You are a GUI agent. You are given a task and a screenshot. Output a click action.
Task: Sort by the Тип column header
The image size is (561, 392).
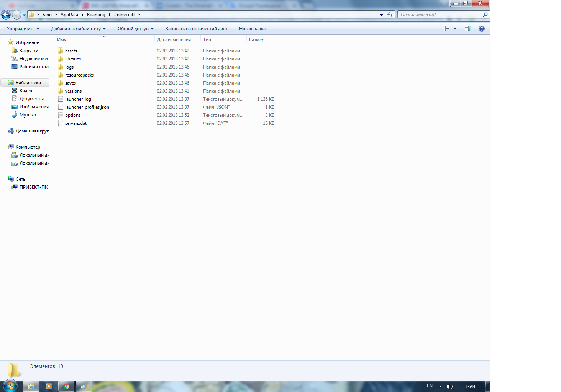(223, 40)
